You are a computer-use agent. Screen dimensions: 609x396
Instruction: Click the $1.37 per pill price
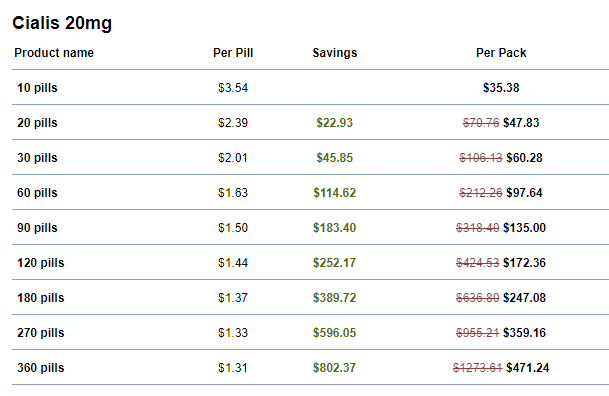(x=233, y=298)
